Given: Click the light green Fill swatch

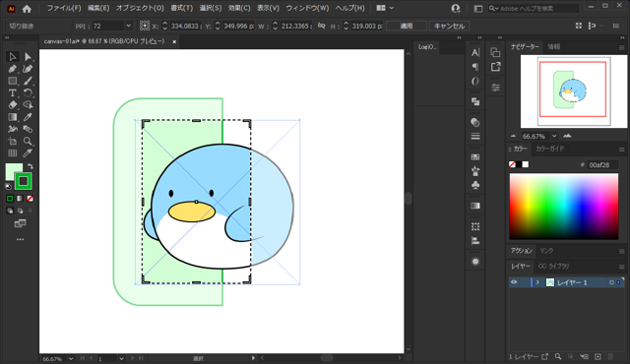Looking at the screenshot, I should tap(12, 170).
